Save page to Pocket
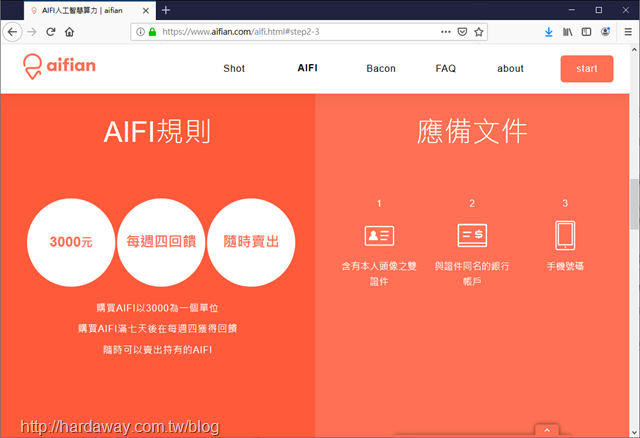 point(462,32)
